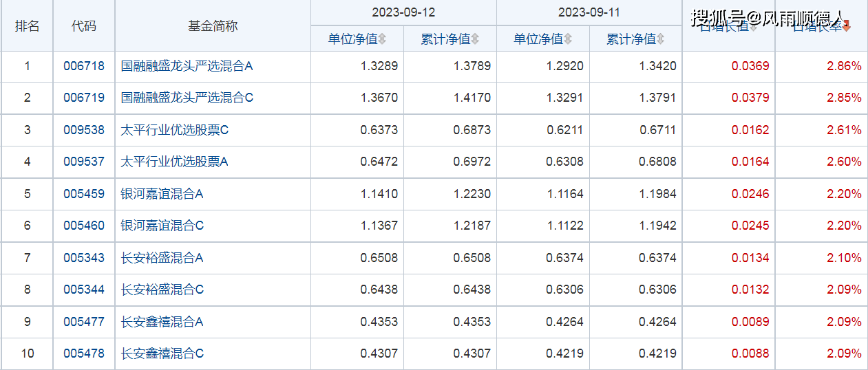Click sort icon for 2023-09-12 累计净值
Image resolution: width=868 pixels, height=370 pixels.
click(x=475, y=40)
